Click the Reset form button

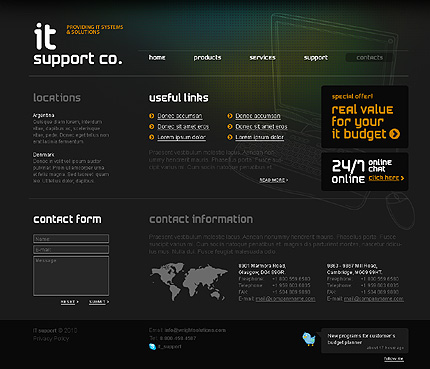[x=70, y=302]
